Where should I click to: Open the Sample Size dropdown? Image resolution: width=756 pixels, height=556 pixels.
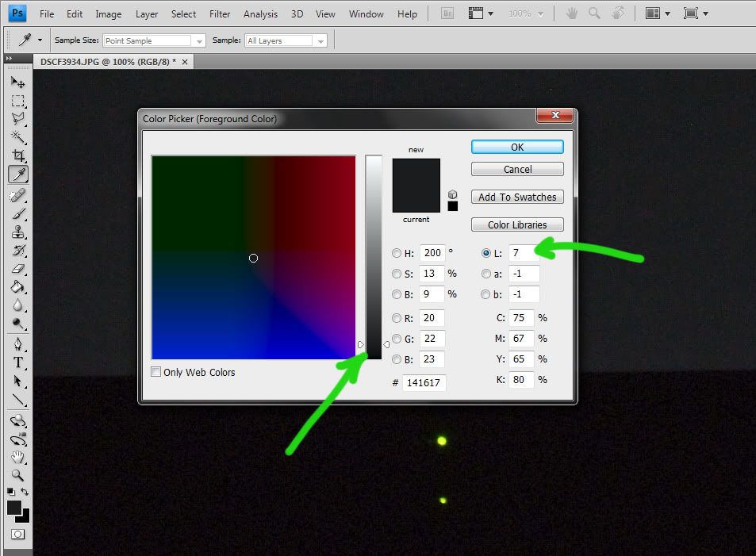pyautogui.click(x=154, y=40)
